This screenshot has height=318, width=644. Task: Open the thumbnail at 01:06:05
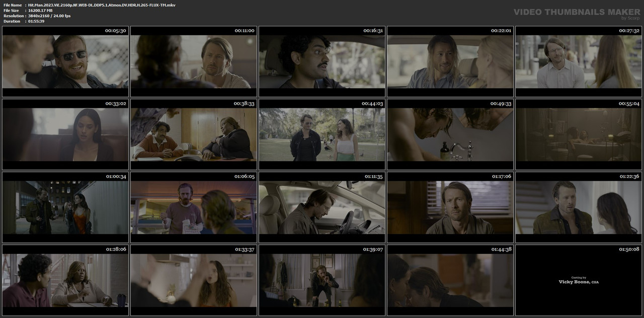194,207
